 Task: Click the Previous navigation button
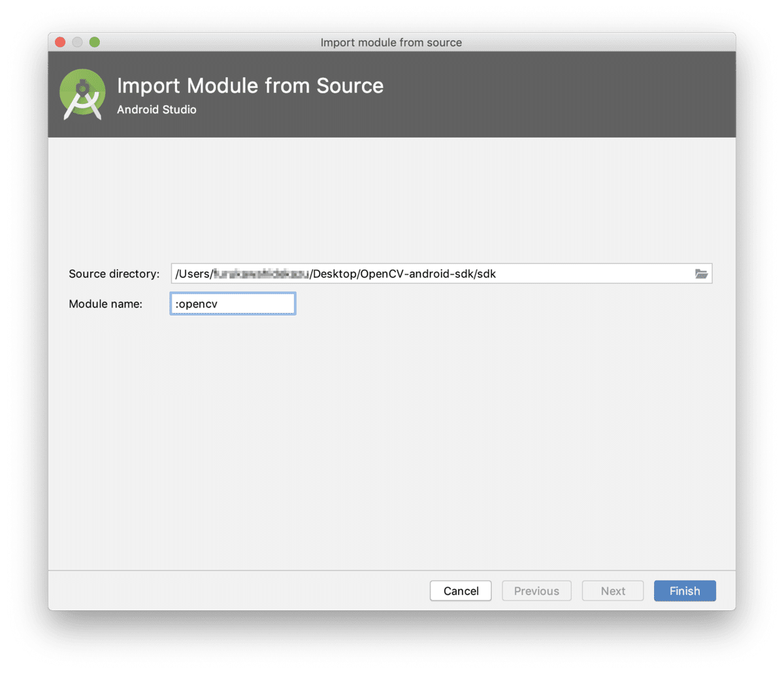pyautogui.click(x=536, y=590)
